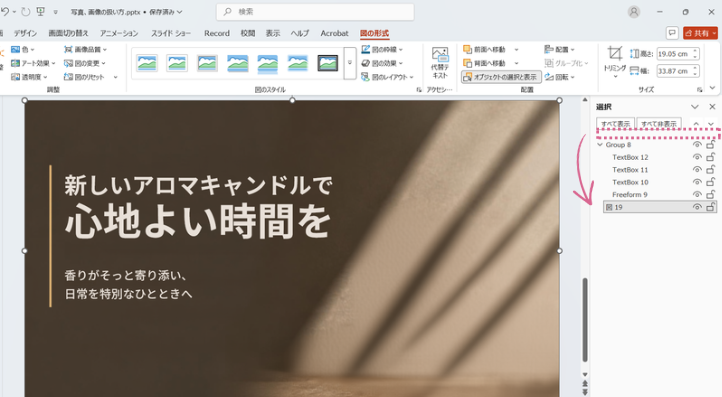Open the 画像品質 image quality menu
Image resolution: width=722 pixels, height=397 pixels.
pyautogui.click(x=86, y=49)
